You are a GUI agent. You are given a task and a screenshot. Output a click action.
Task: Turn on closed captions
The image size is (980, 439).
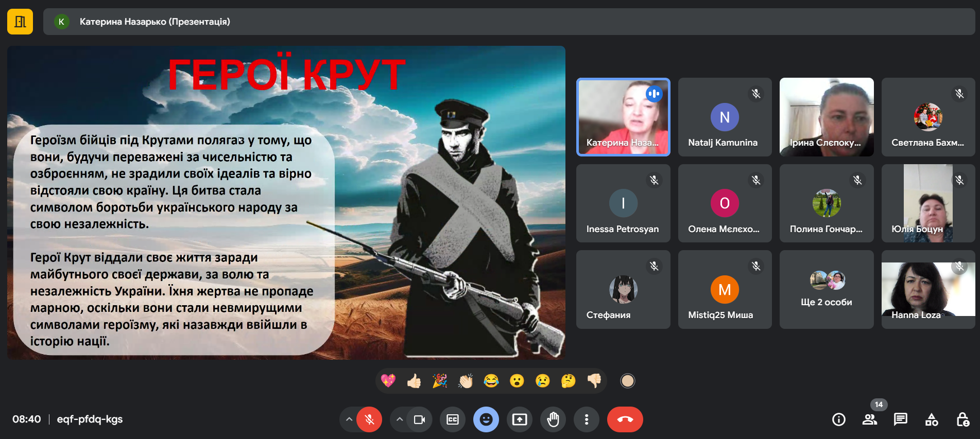point(452,419)
